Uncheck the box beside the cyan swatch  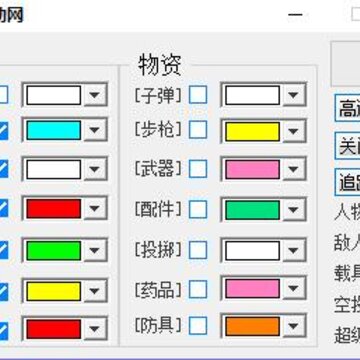coord(3,131)
